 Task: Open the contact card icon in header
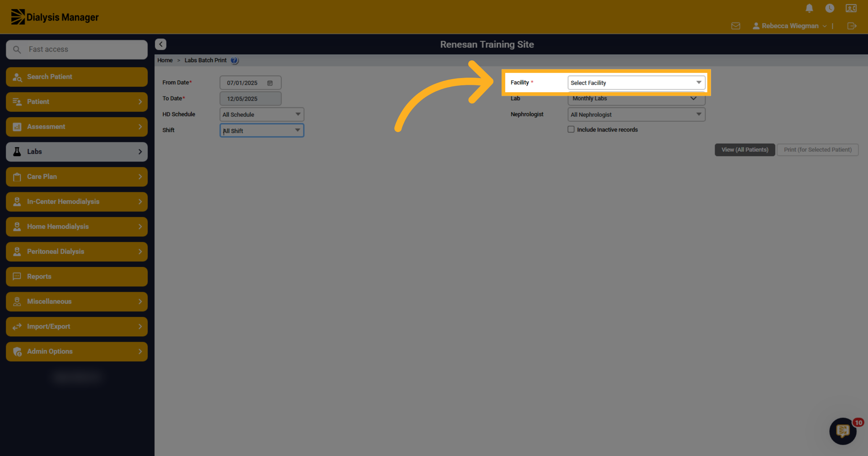[851, 8]
